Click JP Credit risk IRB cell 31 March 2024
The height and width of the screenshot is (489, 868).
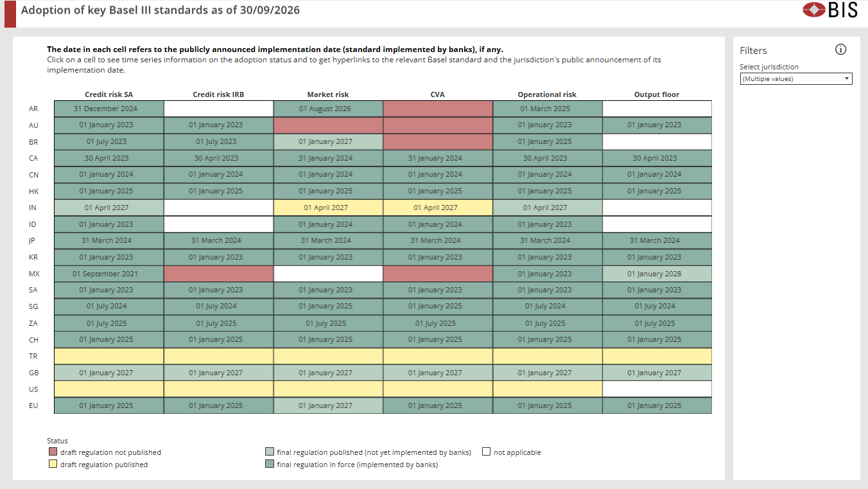pyautogui.click(x=219, y=240)
